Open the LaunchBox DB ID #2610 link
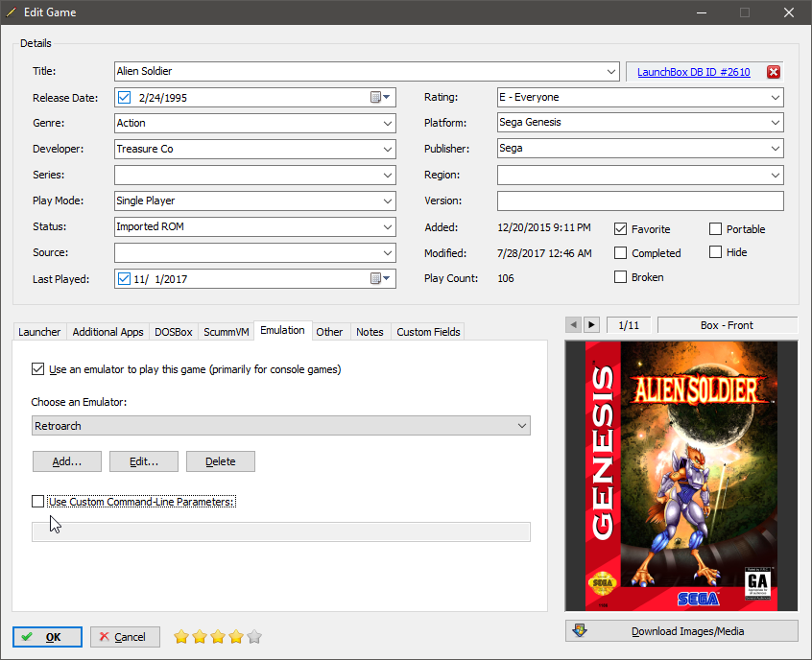The height and width of the screenshot is (660, 812). [x=693, y=72]
